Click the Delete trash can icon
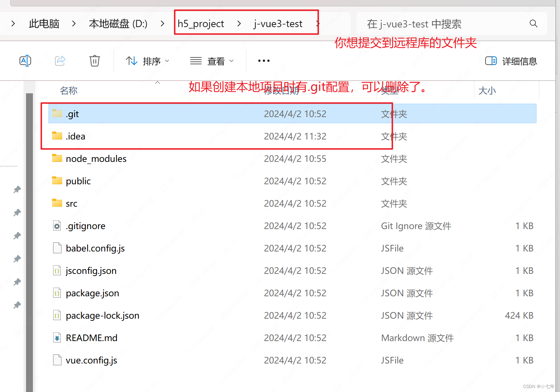Image resolution: width=560 pixels, height=392 pixels. pyautogui.click(x=95, y=61)
